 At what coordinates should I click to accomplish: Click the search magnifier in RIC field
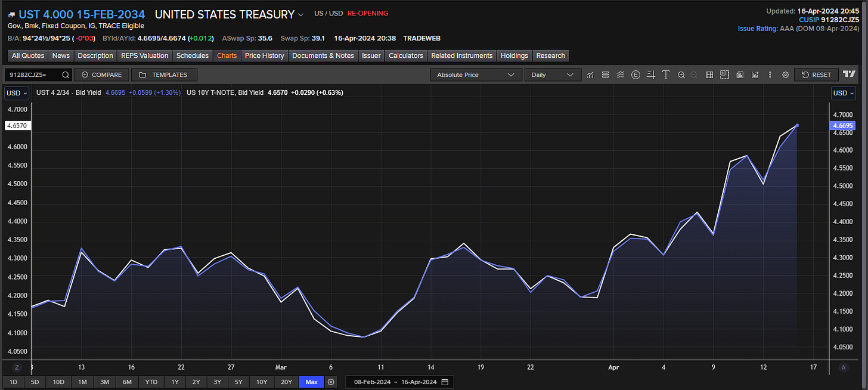(66, 75)
